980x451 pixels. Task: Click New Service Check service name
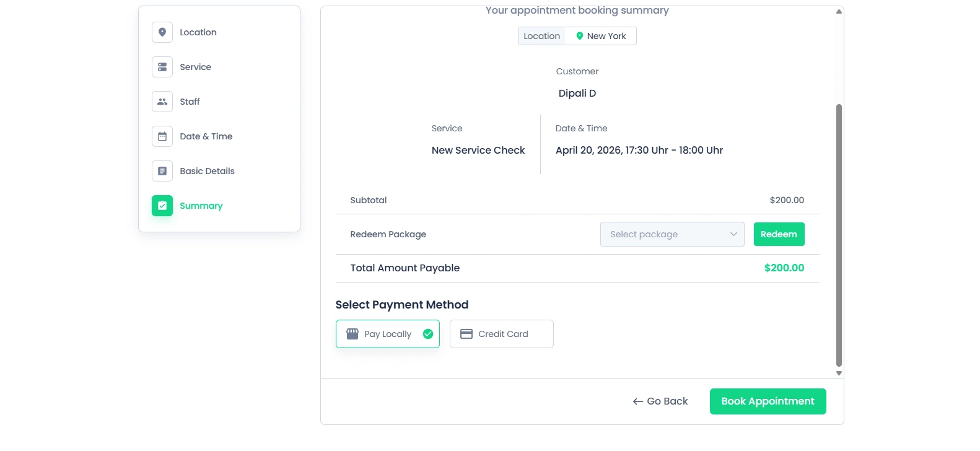(478, 150)
